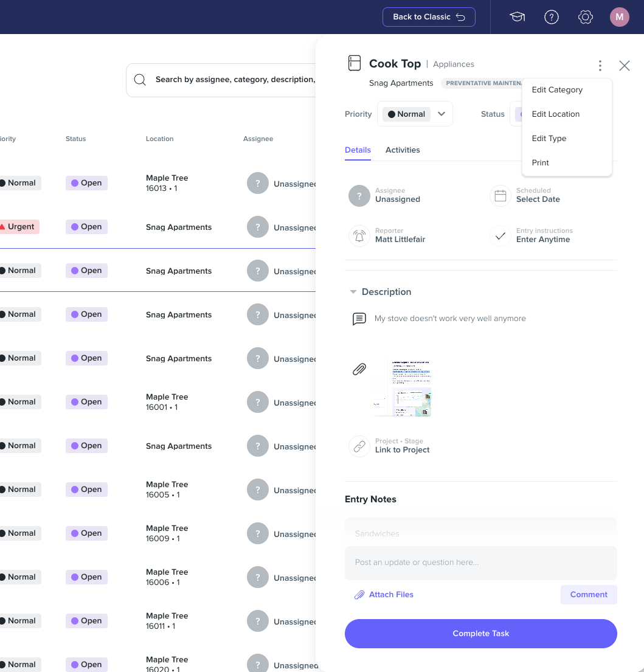The height and width of the screenshot is (672, 644).
Task: Click Maple Tree 16006 location cell
Action: click(x=167, y=577)
